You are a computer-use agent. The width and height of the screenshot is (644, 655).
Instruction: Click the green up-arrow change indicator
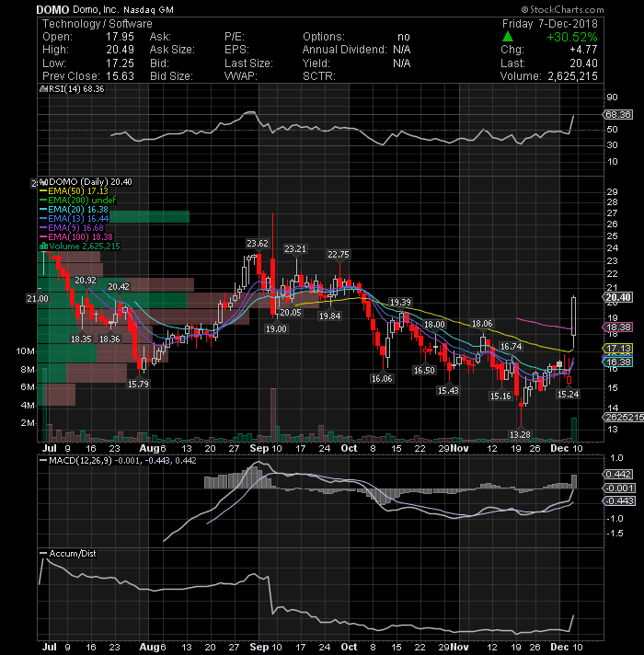508,37
